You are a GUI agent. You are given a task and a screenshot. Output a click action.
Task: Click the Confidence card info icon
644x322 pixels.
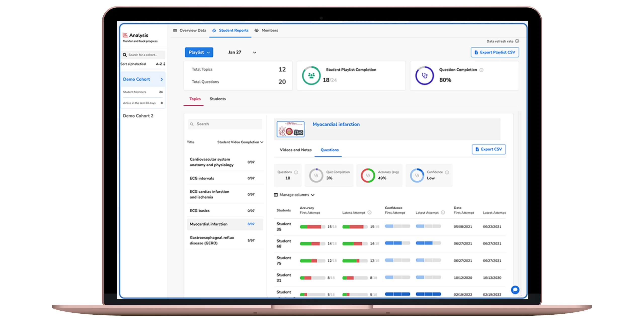(x=447, y=172)
